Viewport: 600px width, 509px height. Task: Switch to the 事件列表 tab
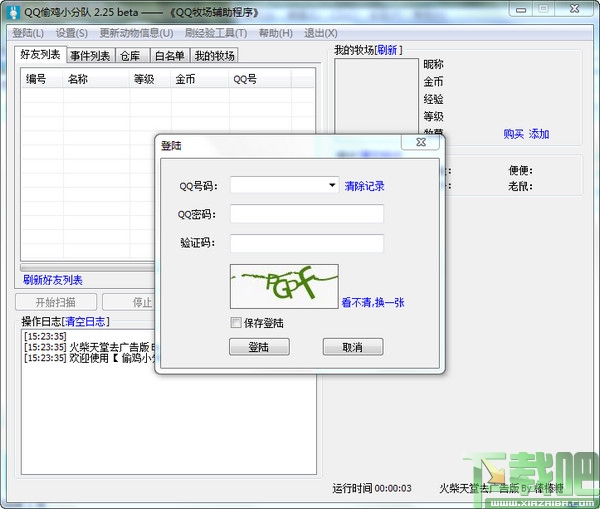(90, 56)
